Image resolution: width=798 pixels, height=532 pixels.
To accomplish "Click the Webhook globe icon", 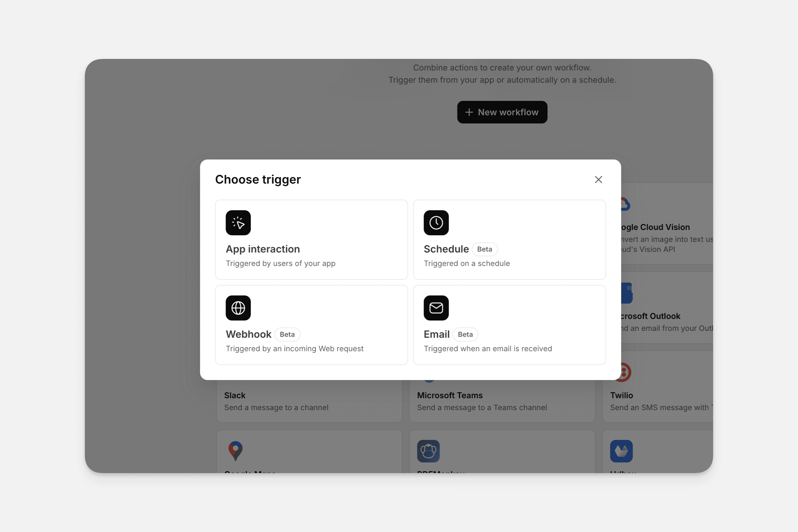I will [238, 308].
